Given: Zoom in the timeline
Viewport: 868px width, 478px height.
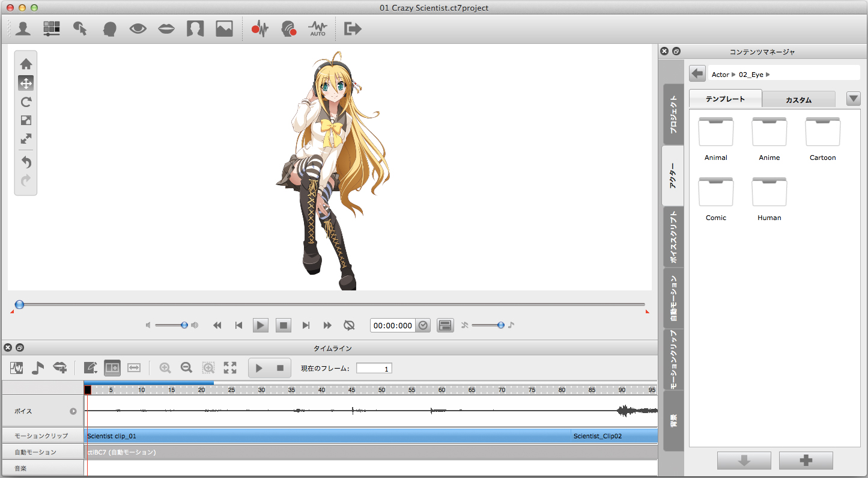Looking at the screenshot, I should click(165, 367).
